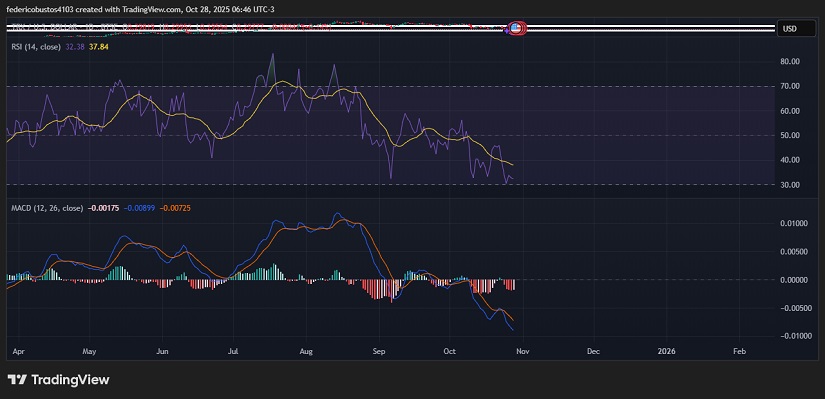Select the MACD histogram value −0.00175
Screen dimensions: 825x399
tap(103, 208)
